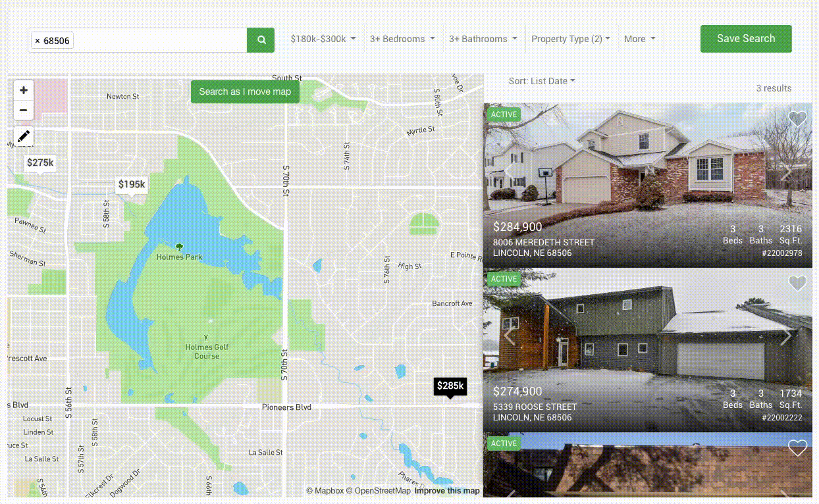View previous photo of 8006 Meredeth listing
Viewport: 819px width, 504px height.
tap(508, 172)
